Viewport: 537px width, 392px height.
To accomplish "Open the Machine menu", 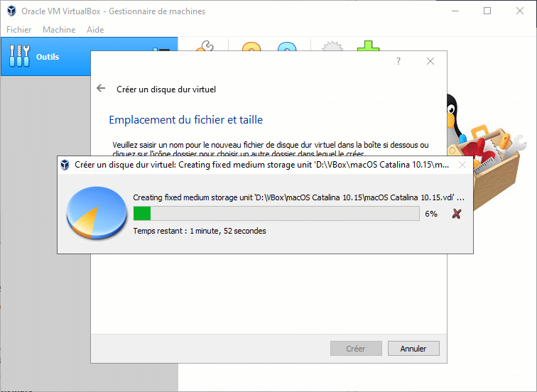I will coord(59,30).
